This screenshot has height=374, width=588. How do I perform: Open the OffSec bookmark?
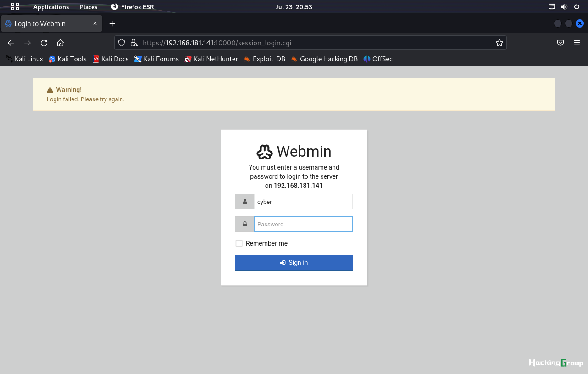[378, 59]
